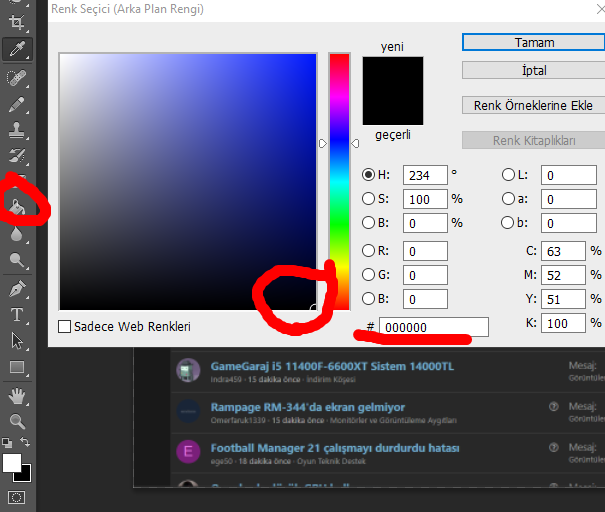The image size is (605, 512).
Task: Select the G green radio button
Action: click(x=368, y=275)
